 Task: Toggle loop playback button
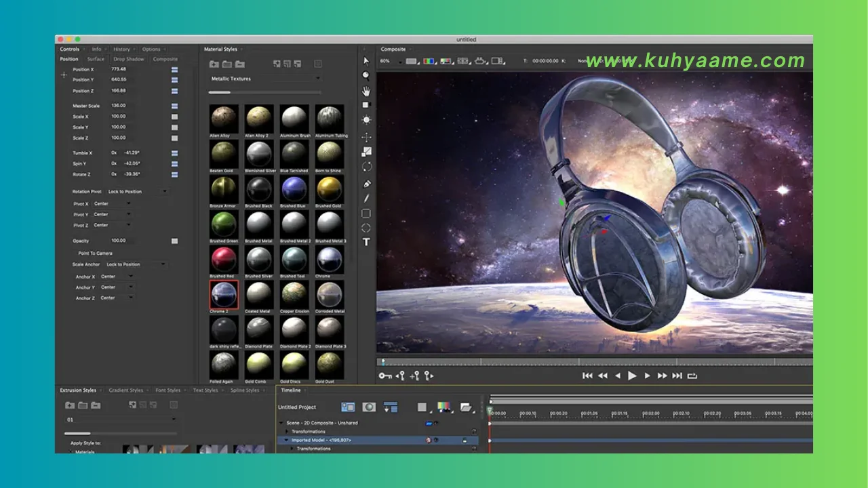pos(692,375)
